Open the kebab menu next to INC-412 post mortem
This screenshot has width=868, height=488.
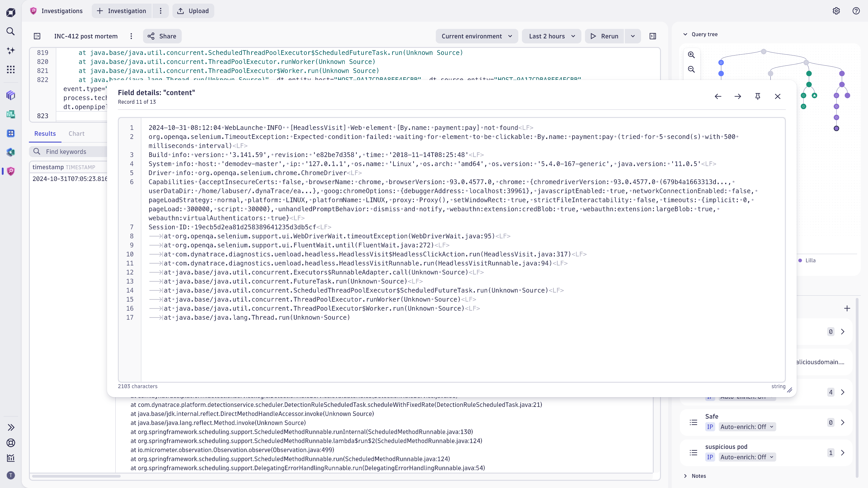[x=131, y=36]
